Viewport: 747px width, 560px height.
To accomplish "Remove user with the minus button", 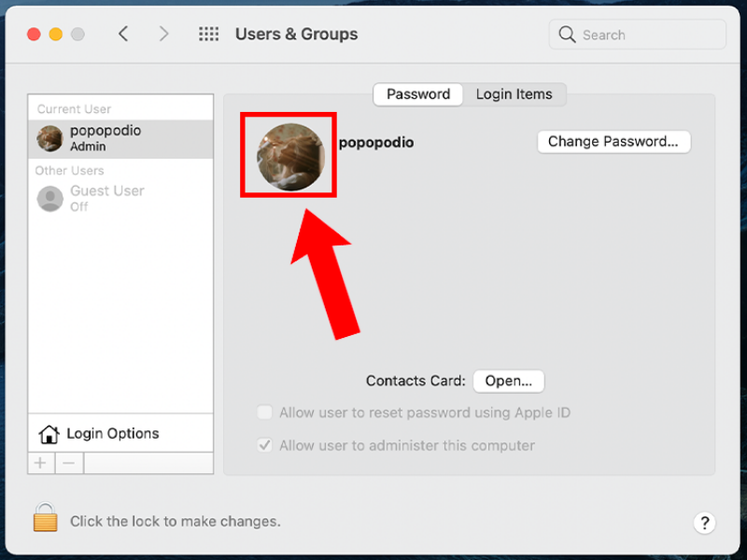I will (x=69, y=463).
